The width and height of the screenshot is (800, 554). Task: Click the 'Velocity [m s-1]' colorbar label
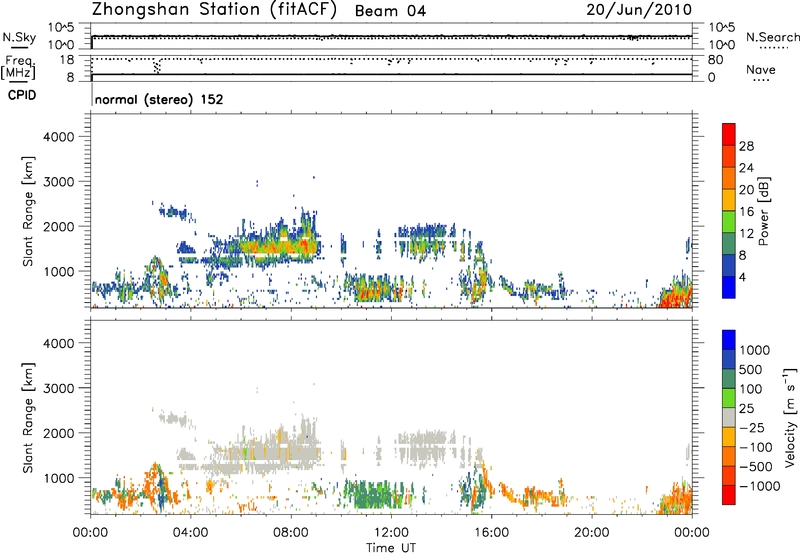click(x=790, y=417)
